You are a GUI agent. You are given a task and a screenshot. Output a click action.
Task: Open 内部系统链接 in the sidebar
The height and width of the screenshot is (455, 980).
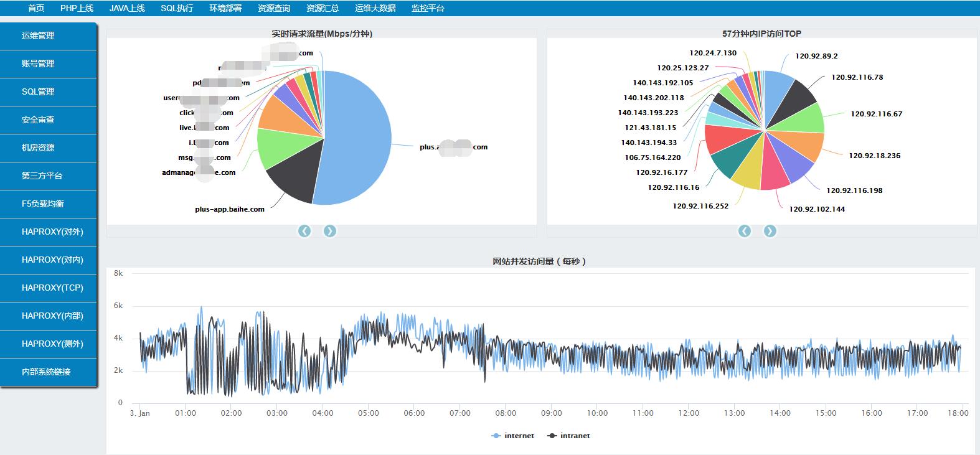(x=49, y=372)
